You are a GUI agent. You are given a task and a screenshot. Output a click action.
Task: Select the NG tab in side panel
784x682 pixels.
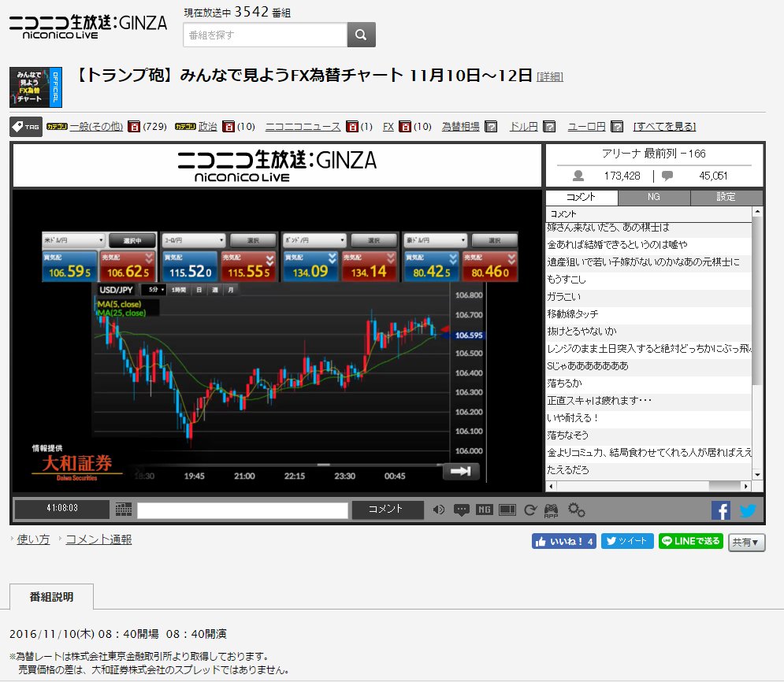(x=654, y=198)
